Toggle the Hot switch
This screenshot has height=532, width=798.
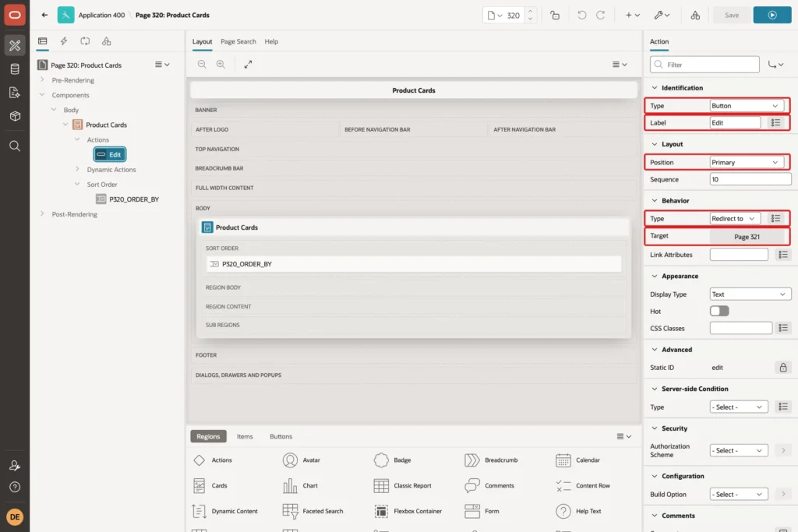tap(719, 311)
